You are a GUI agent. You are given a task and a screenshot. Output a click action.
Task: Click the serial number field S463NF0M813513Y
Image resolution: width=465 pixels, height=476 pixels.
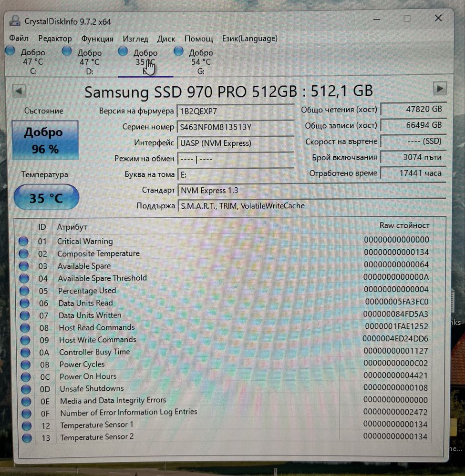pyautogui.click(x=235, y=127)
